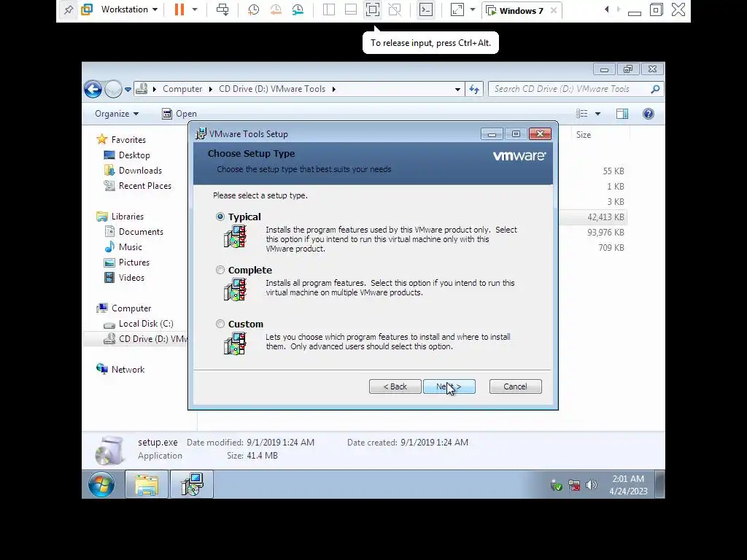Expand the address bar history dropdown
The image size is (747, 560).
(x=457, y=89)
